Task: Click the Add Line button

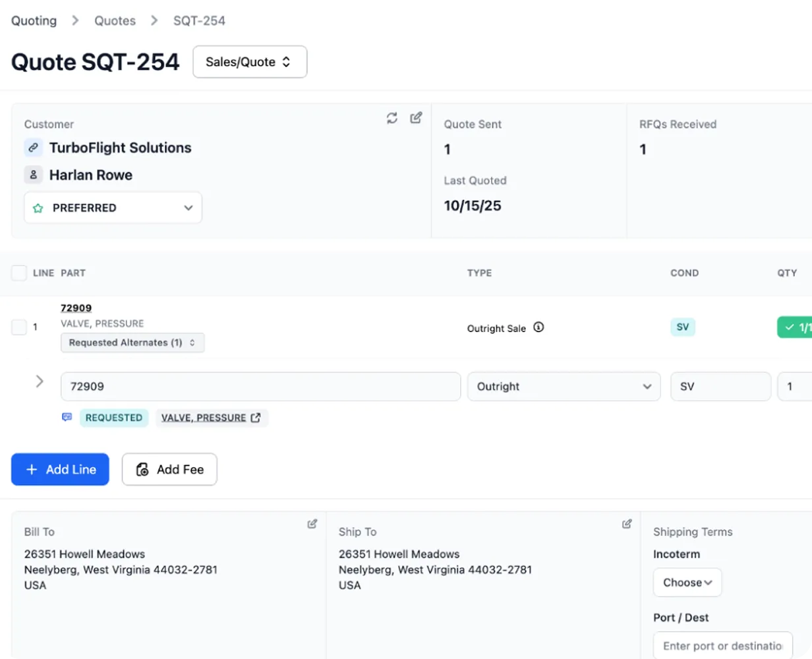Action: (60, 469)
